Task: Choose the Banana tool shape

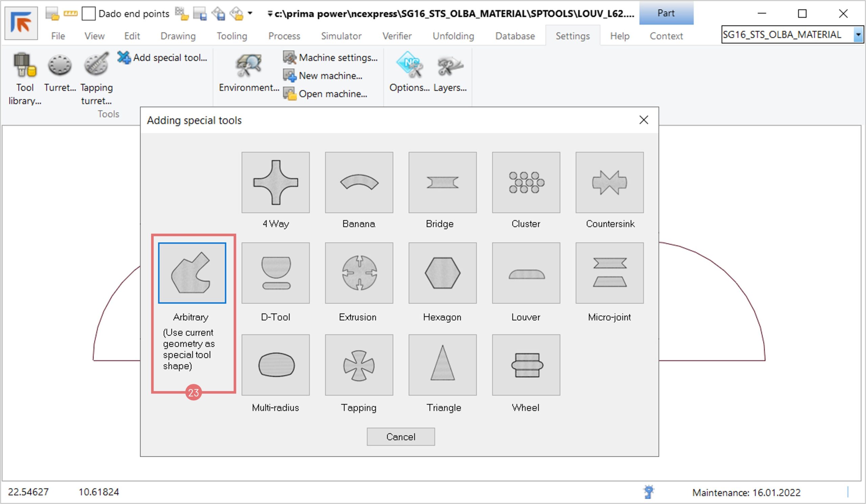Action: (x=359, y=182)
